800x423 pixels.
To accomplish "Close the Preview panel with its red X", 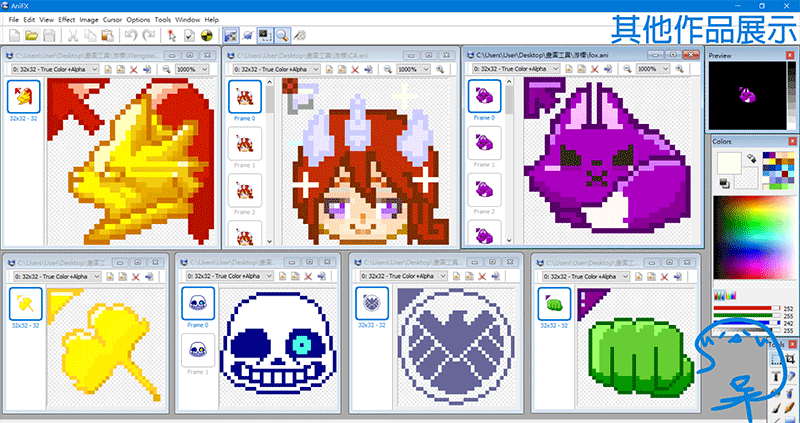I will coord(792,55).
